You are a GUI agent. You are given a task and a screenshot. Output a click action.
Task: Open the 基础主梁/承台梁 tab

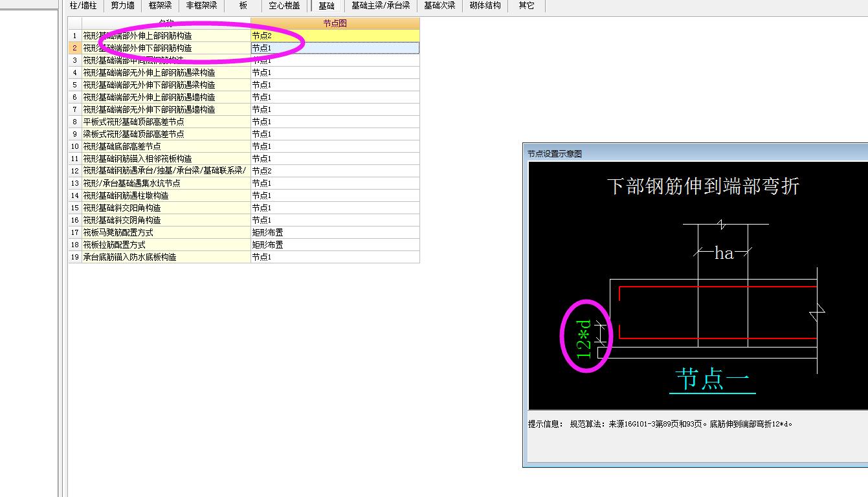381,6
